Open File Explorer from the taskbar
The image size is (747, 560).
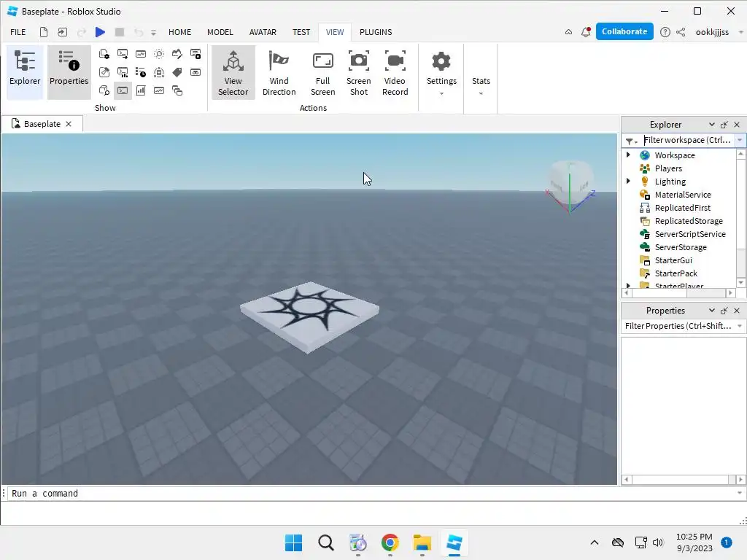[422, 542]
